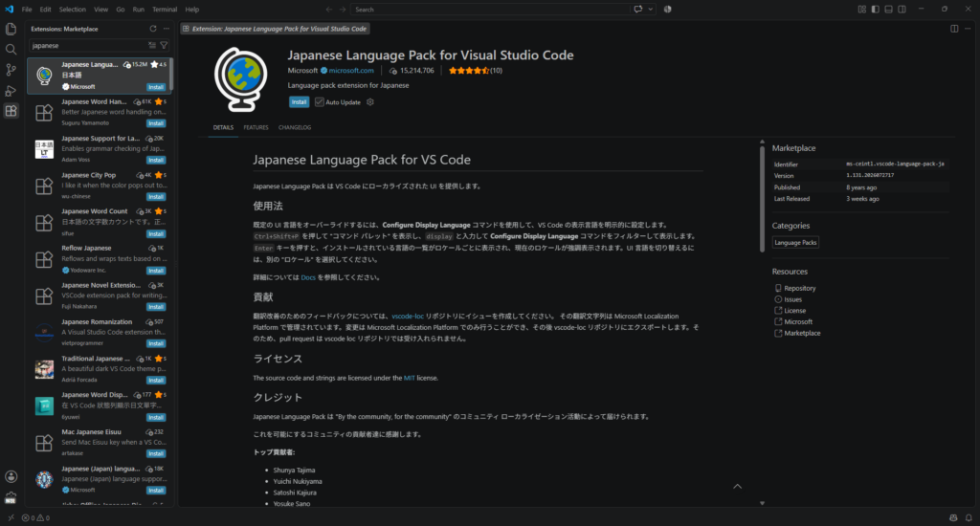The image size is (980, 526).
Task: Open the extensions filter funnel
Action: [x=164, y=46]
